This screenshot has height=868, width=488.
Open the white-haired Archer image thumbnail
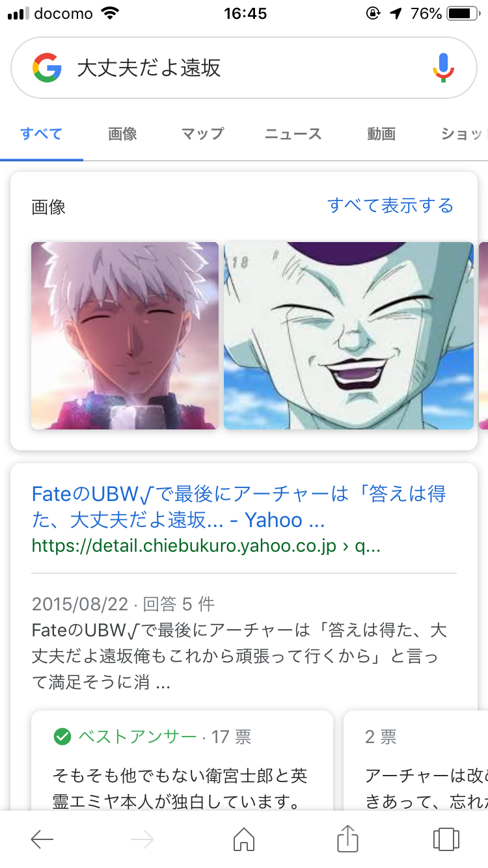pos(125,336)
